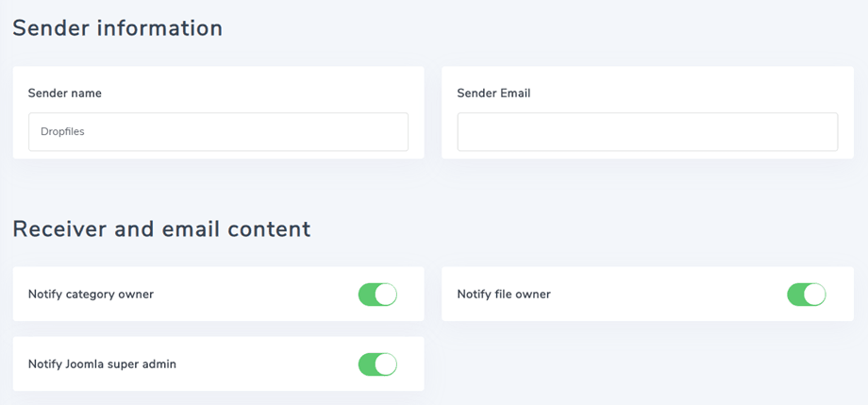The width and height of the screenshot is (868, 405).
Task: Click the Sender name label
Action: click(65, 93)
